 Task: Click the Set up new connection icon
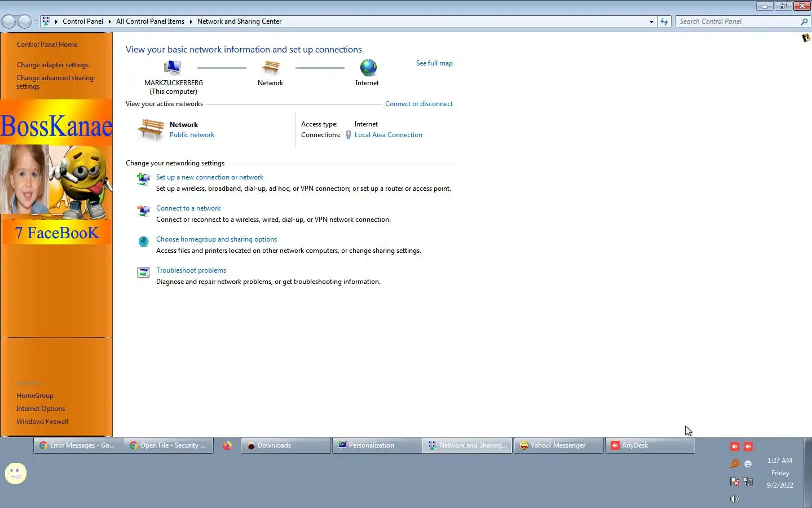click(143, 179)
